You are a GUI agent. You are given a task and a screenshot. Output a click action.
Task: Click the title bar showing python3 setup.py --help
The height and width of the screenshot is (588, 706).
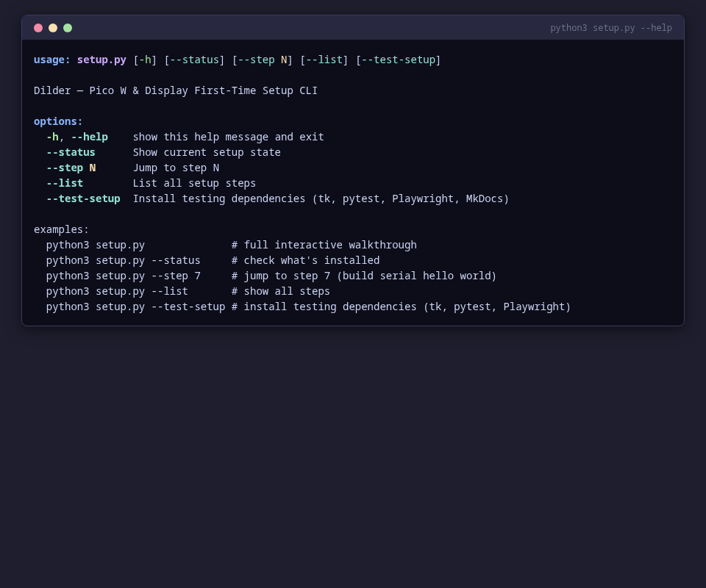tap(610, 27)
